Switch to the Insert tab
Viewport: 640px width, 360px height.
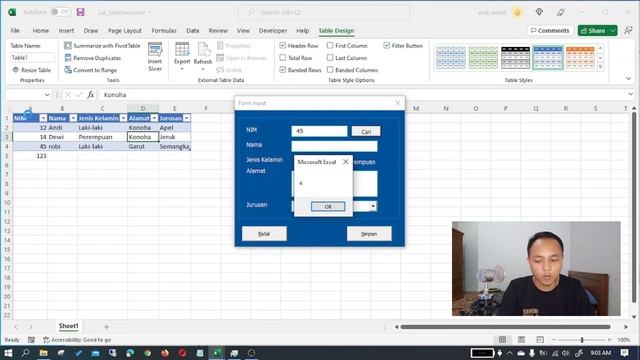pos(66,31)
